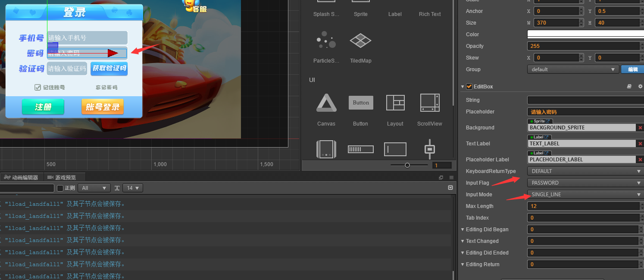Click the 注册 button in scene
The height and width of the screenshot is (280, 644).
(x=43, y=107)
